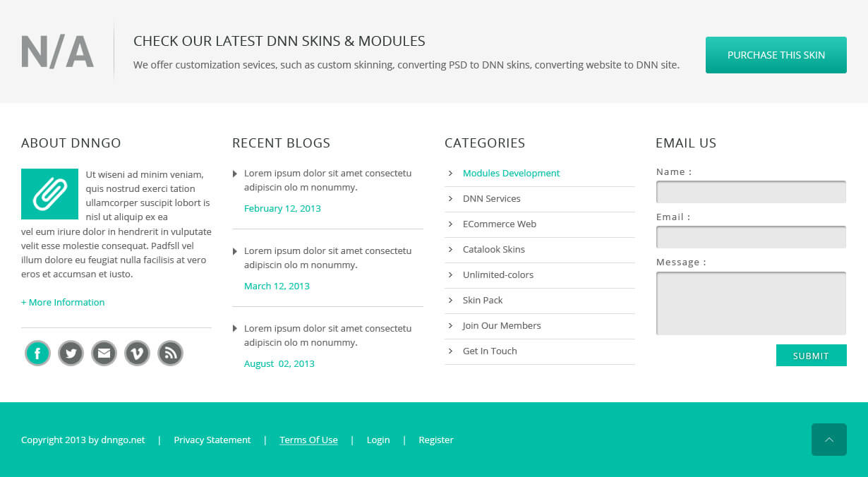
Task: Open the Catalook Skins category
Action: coord(494,249)
